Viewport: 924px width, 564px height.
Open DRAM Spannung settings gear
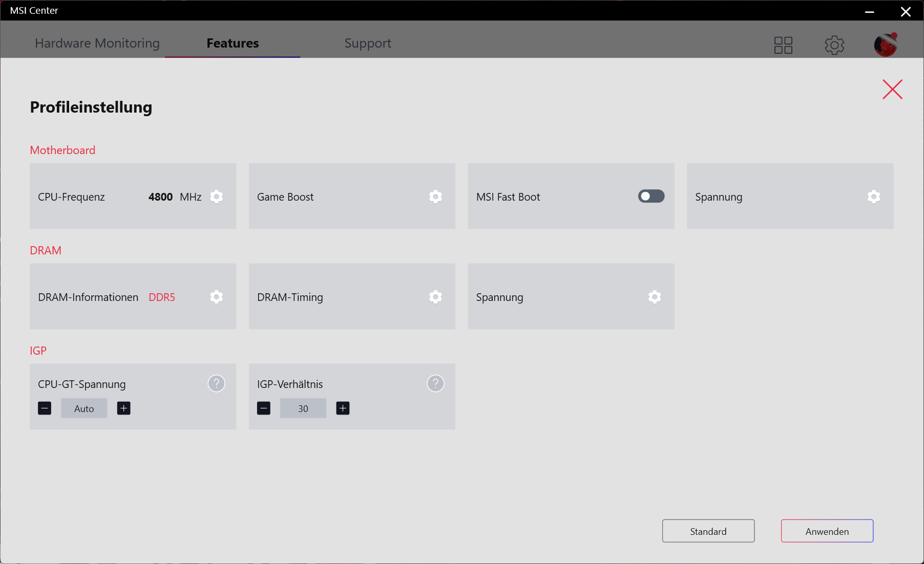655,297
